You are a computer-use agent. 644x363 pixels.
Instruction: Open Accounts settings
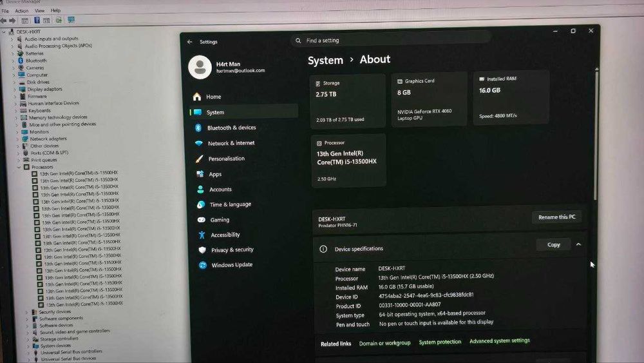click(x=220, y=190)
